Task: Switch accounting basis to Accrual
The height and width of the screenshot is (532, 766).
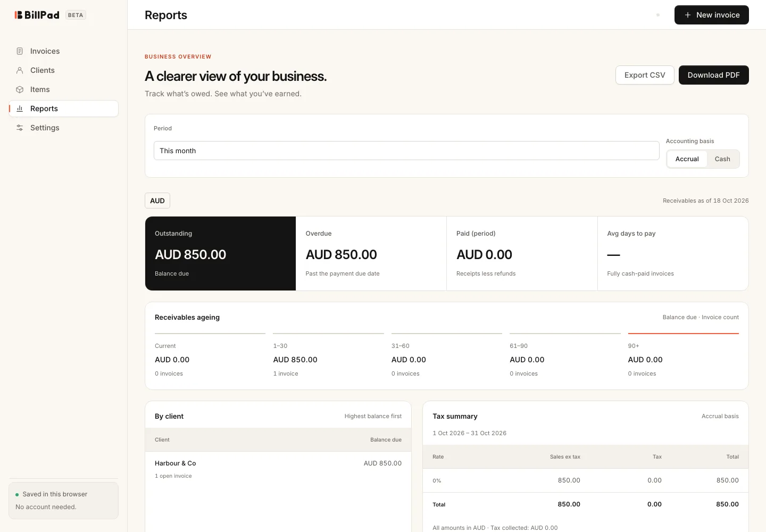Action: [x=687, y=159]
